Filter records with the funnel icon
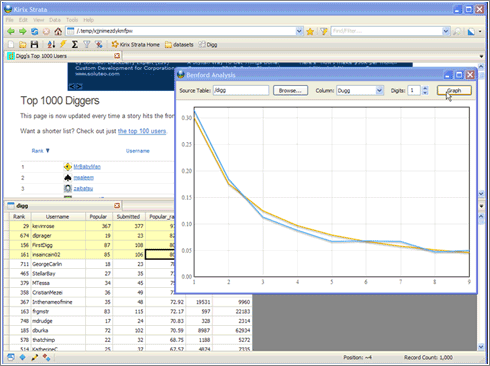The height and width of the screenshot is (366, 490). (x=87, y=44)
